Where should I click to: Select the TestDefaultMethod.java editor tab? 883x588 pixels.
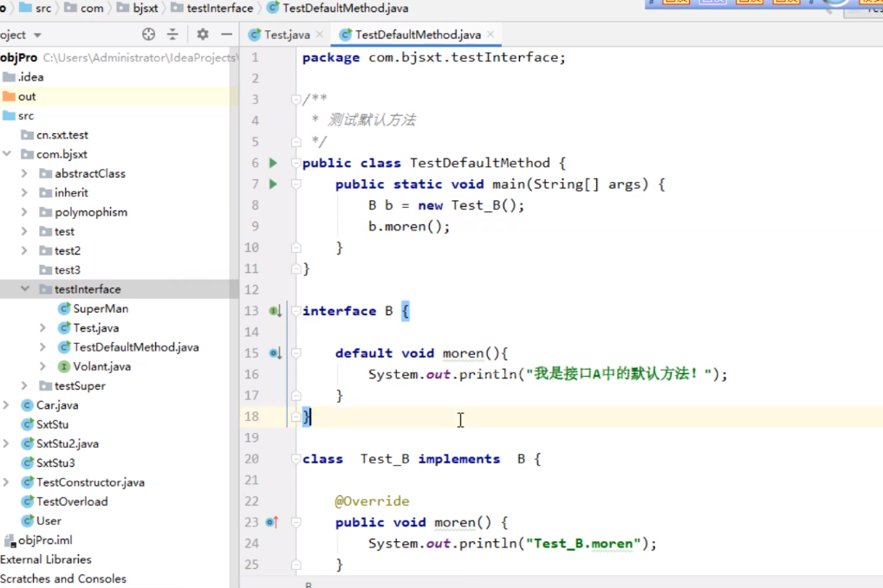(x=418, y=35)
